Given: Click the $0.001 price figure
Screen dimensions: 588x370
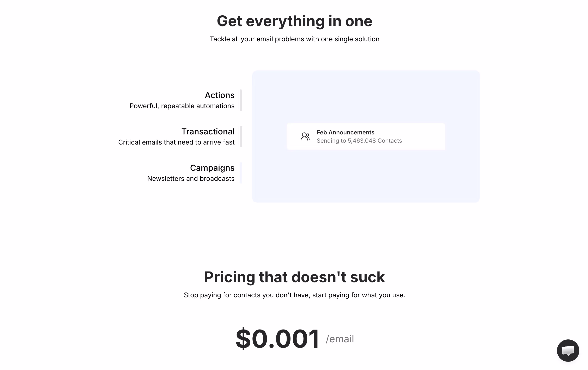Looking at the screenshot, I should coord(277,339).
